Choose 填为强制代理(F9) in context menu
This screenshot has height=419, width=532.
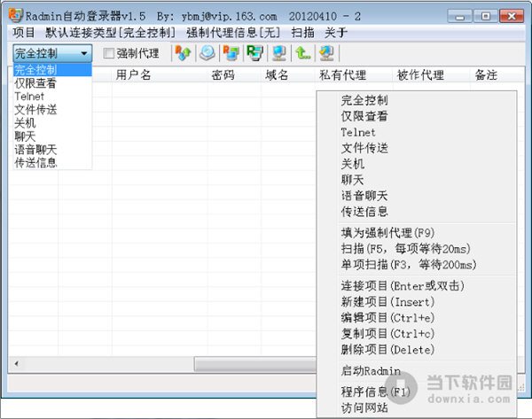click(x=417, y=233)
